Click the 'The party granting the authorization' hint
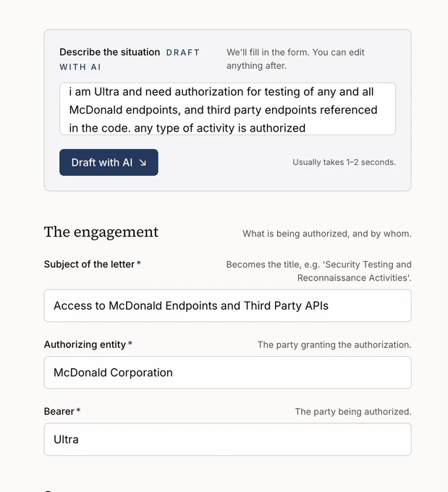 pos(334,345)
